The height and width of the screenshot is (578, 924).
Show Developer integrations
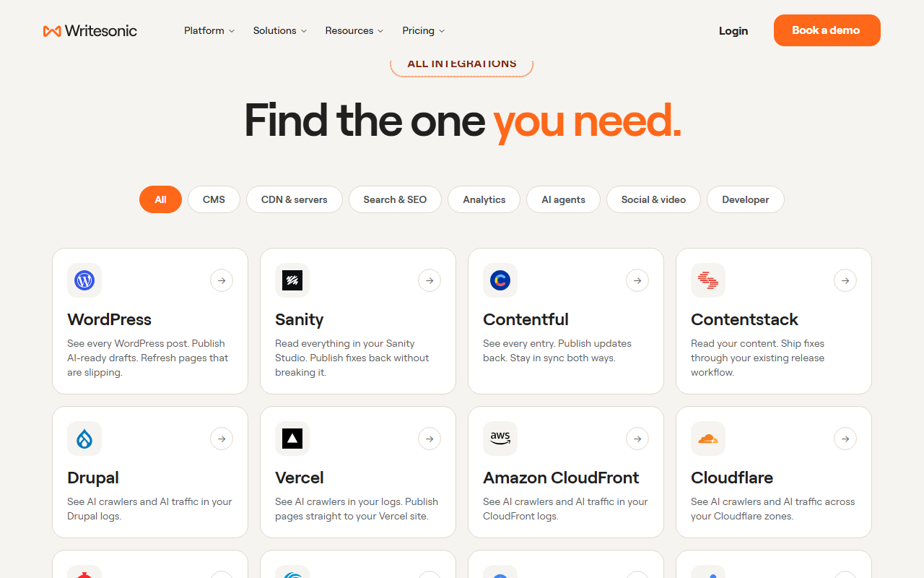[x=746, y=199]
